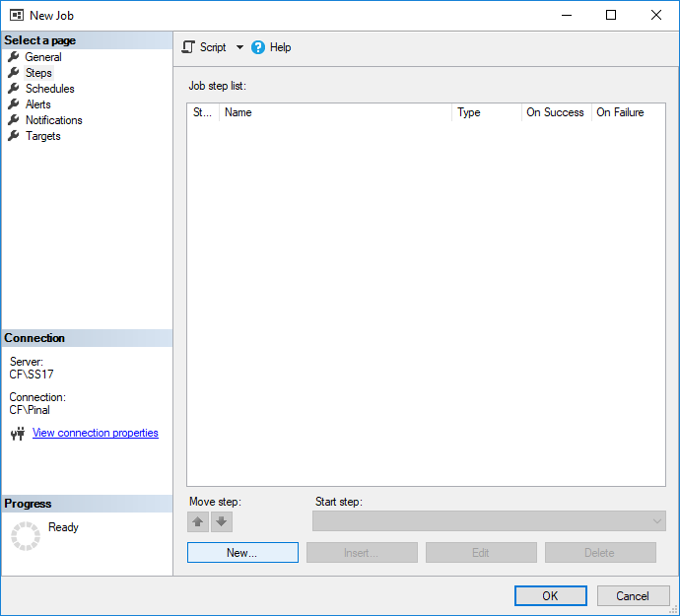Sort by the St... column header
This screenshot has height=616, width=680.
(203, 112)
